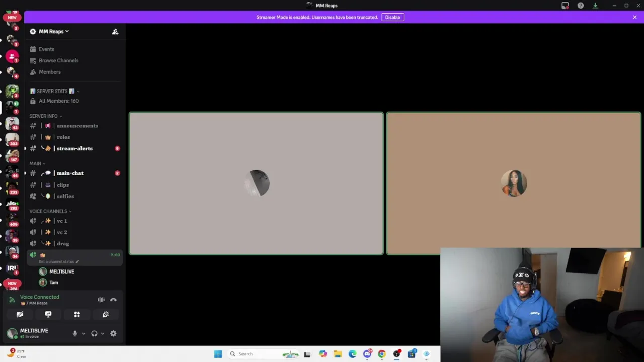The height and width of the screenshot is (362, 644).
Task: Open the MELTISLIVE user avatar in bottom panel
Action: 12,333
